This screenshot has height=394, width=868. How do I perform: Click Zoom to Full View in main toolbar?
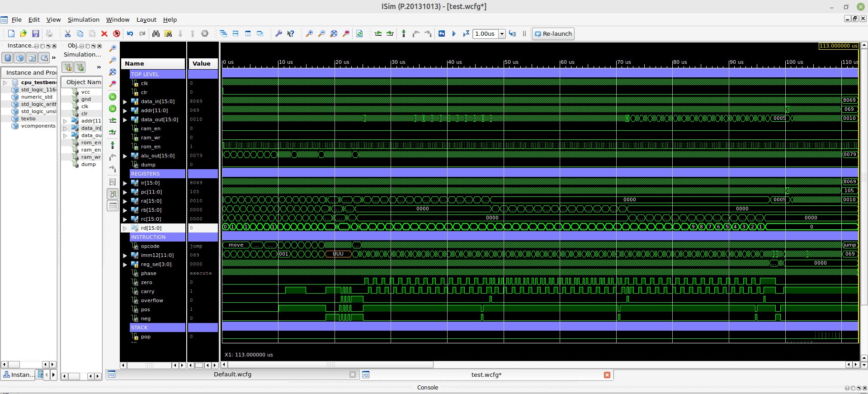coord(334,33)
